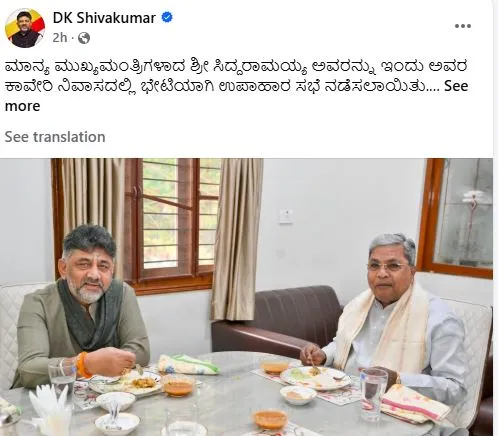
Task: Click the wall light switch in the photo
Action: pyautogui.click(x=286, y=216)
